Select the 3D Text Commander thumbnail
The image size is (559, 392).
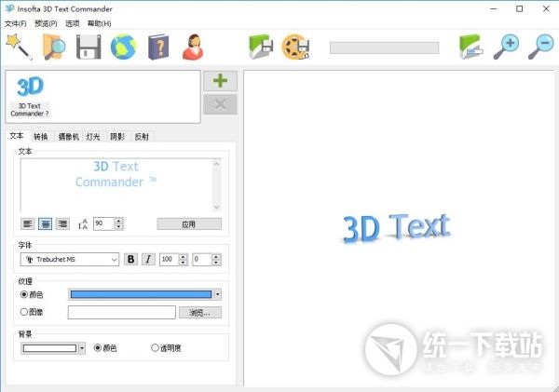coord(30,96)
